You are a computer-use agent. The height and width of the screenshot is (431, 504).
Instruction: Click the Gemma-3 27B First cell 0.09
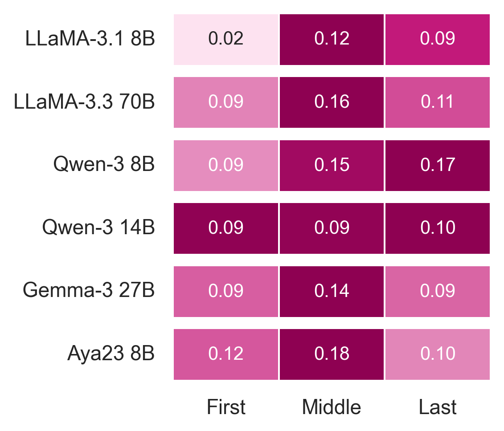226,291
